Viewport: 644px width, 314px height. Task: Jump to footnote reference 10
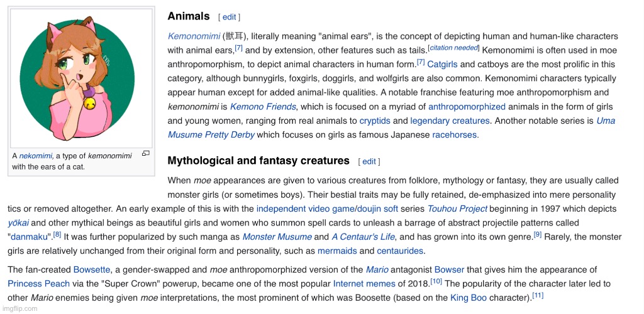pos(436,281)
